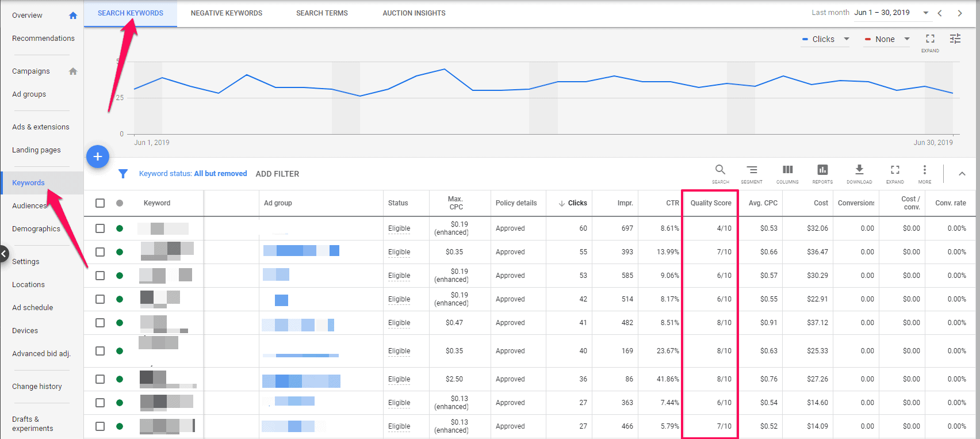Open Drafts & experiments section
The height and width of the screenshot is (439, 980).
(x=33, y=424)
